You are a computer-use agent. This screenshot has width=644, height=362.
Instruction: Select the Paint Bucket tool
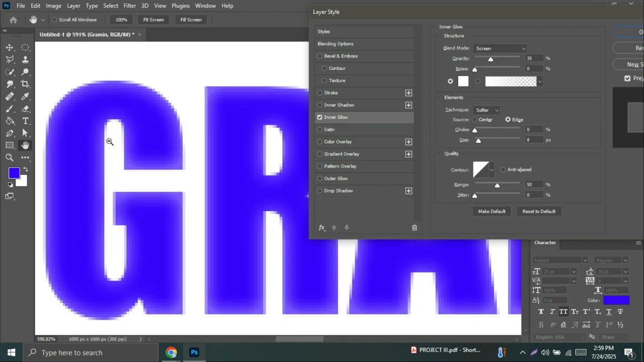[10, 121]
